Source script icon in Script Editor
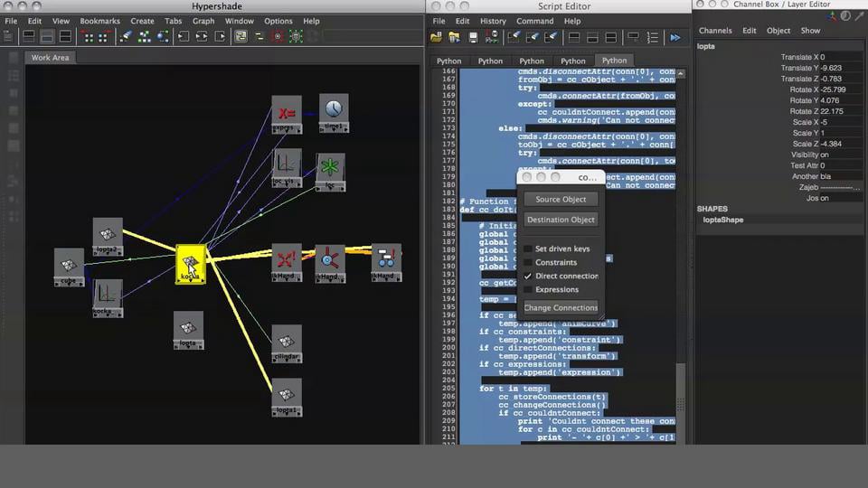 455,38
